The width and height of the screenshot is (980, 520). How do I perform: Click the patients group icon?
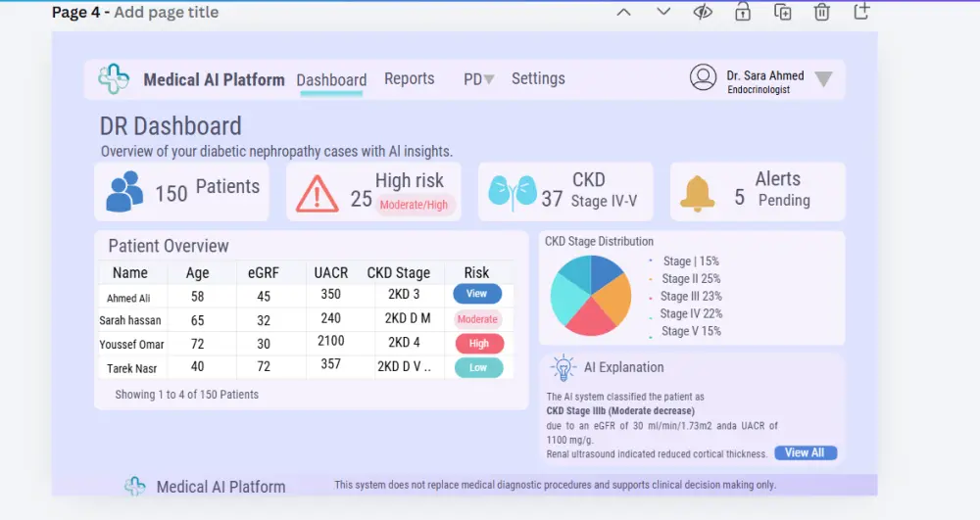123,191
